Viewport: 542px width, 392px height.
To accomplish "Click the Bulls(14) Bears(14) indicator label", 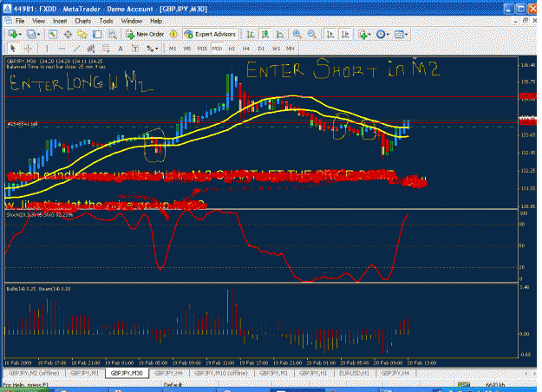I will tap(38, 289).
